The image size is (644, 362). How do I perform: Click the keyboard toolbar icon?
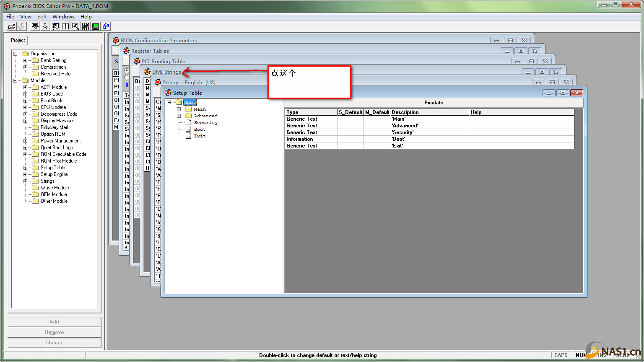pos(35,26)
